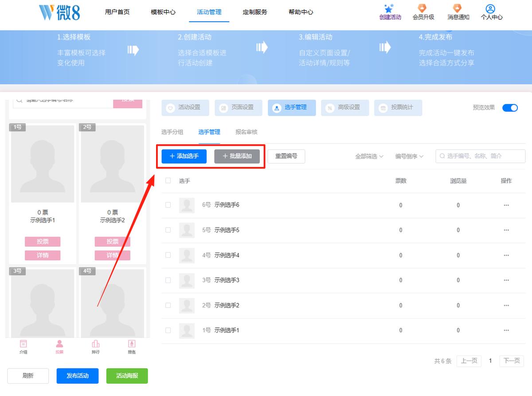Open more actions for 示例选手1
The width and height of the screenshot is (532, 396).
[x=506, y=330]
